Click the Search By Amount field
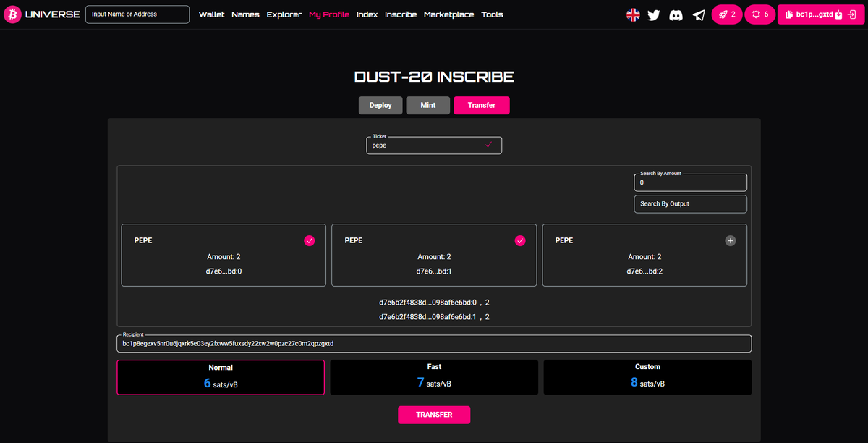This screenshot has width=868, height=443. (x=690, y=182)
